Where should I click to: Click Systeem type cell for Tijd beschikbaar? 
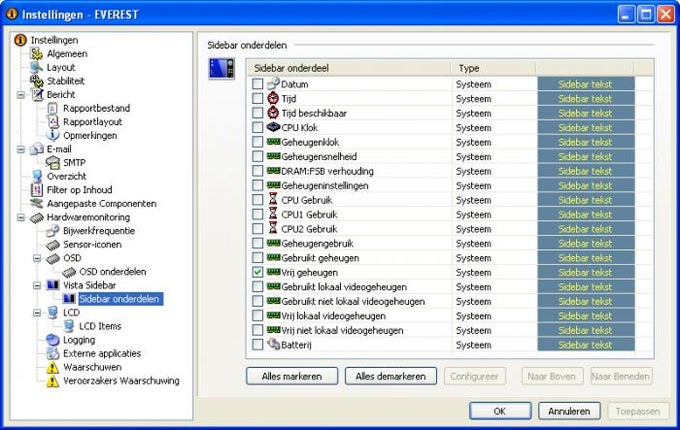474,113
